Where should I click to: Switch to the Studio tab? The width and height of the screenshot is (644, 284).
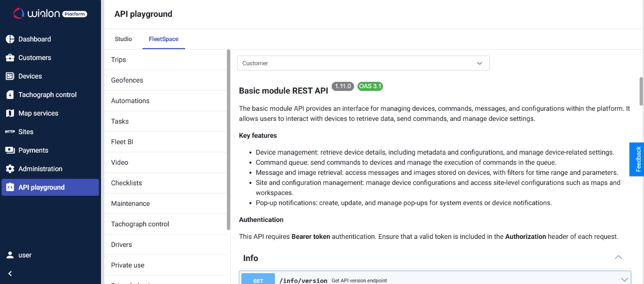[123, 39]
